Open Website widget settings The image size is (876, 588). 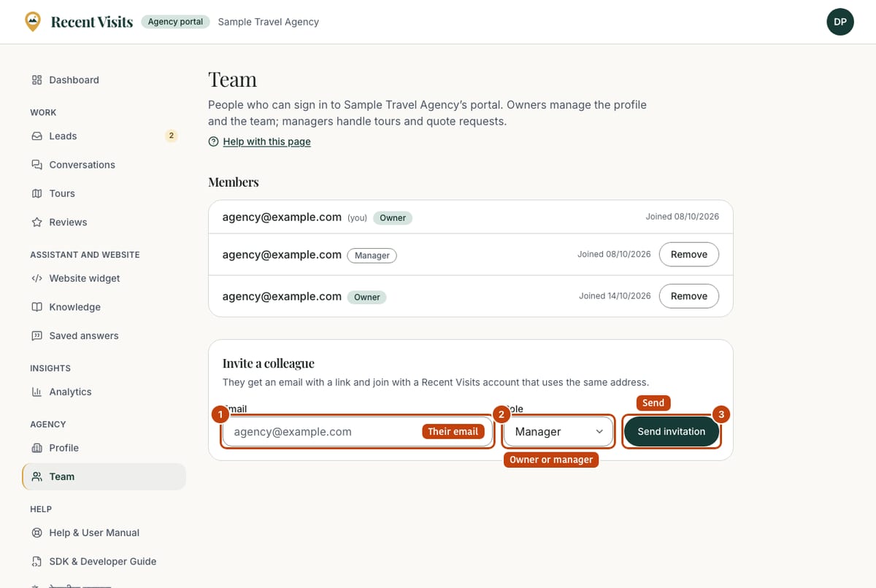coord(104,279)
